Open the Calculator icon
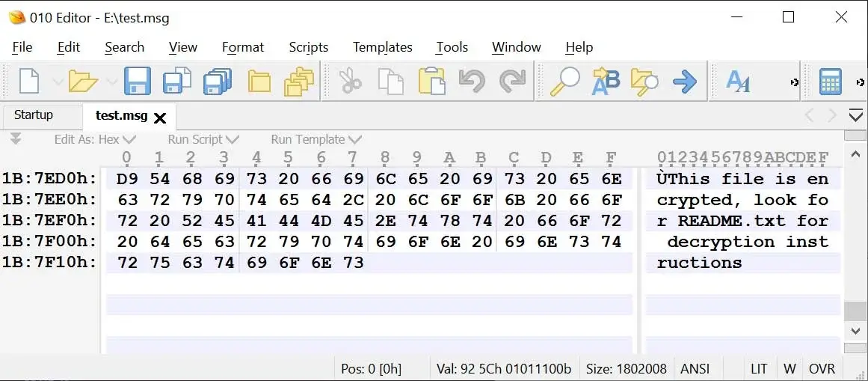The height and width of the screenshot is (381, 868). click(831, 82)
